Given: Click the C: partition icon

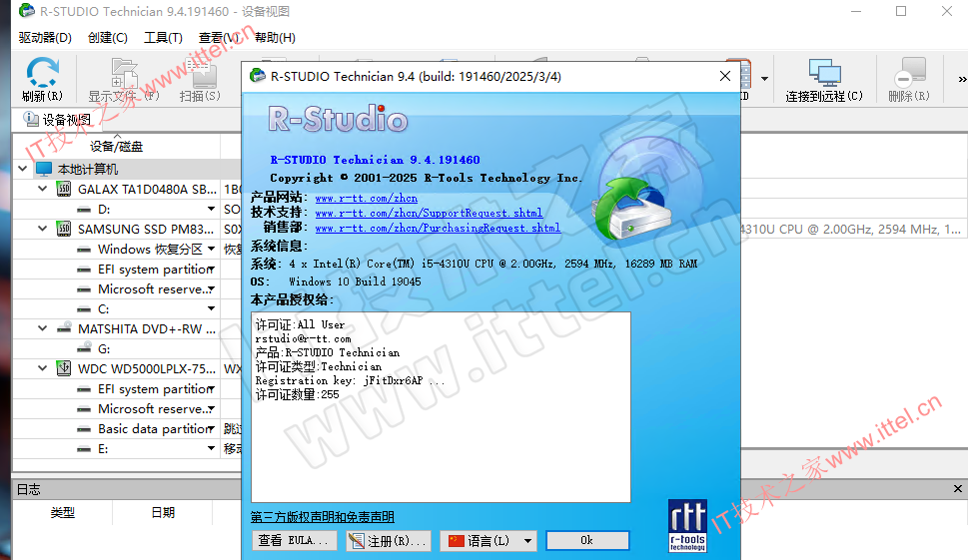Looking at the screenshot, I should tap(84, 309).
